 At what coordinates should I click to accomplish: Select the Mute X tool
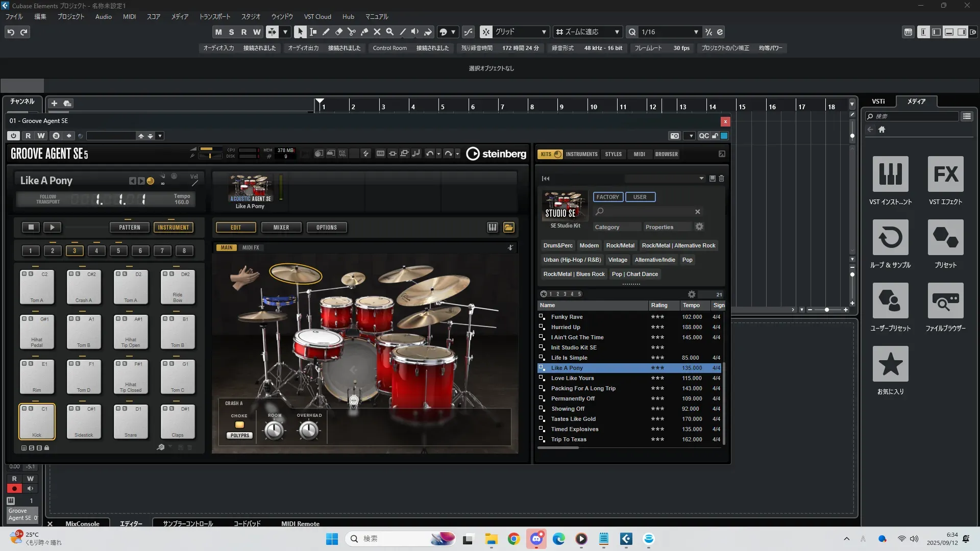377,32
